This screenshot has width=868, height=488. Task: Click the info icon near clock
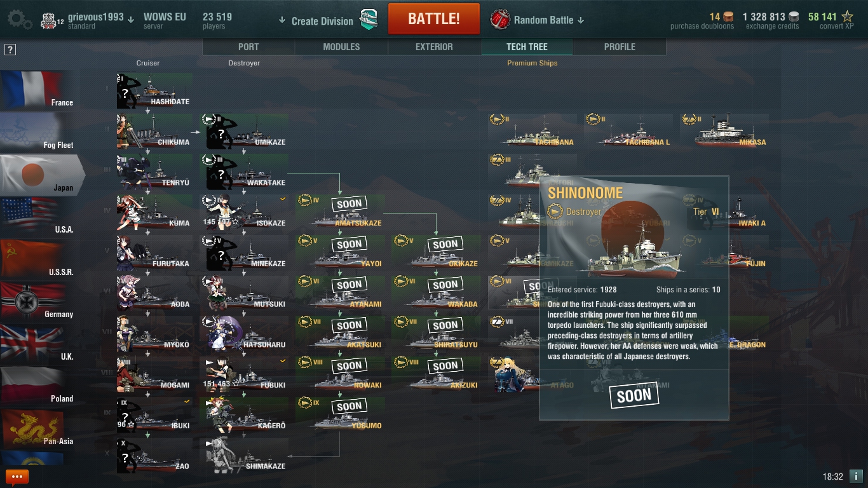tap(856, 476)
